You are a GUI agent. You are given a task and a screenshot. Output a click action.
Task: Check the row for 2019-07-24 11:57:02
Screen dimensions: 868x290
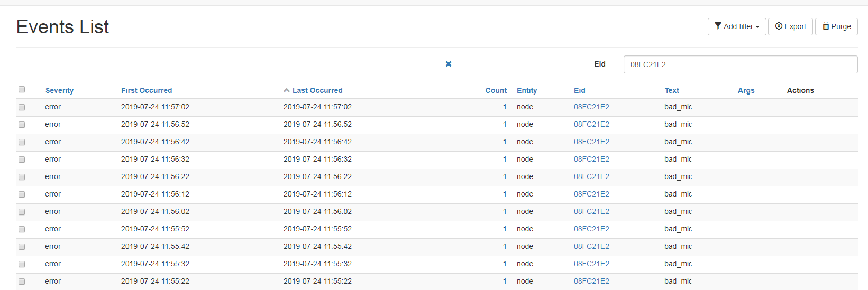(x=22, y=107)
